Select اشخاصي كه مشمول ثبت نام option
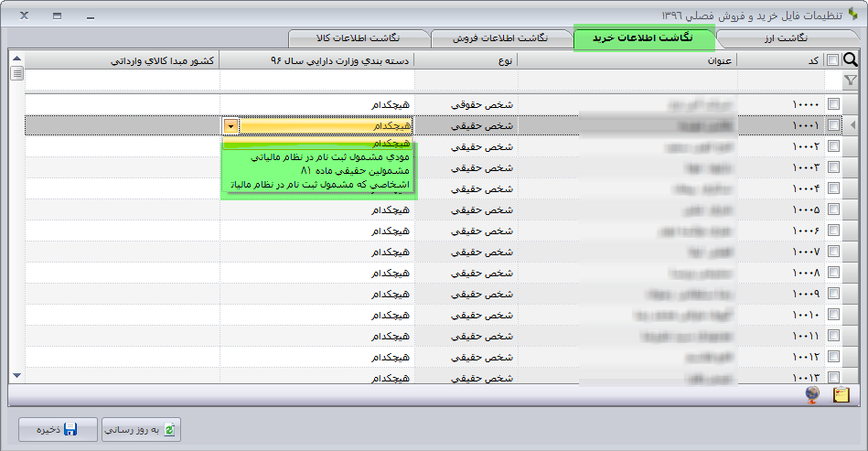Viewport: 868px width, 451px height. (x=317, y=184)
